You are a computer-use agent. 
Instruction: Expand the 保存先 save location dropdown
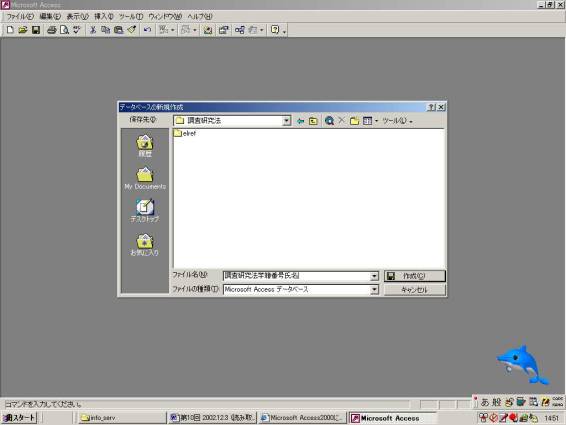click(287, 121)
